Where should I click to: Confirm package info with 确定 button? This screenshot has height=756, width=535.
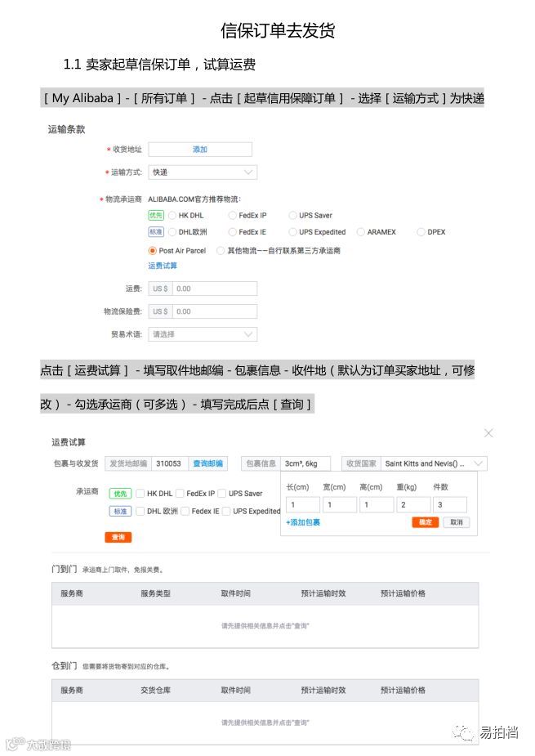coord(425,522)
